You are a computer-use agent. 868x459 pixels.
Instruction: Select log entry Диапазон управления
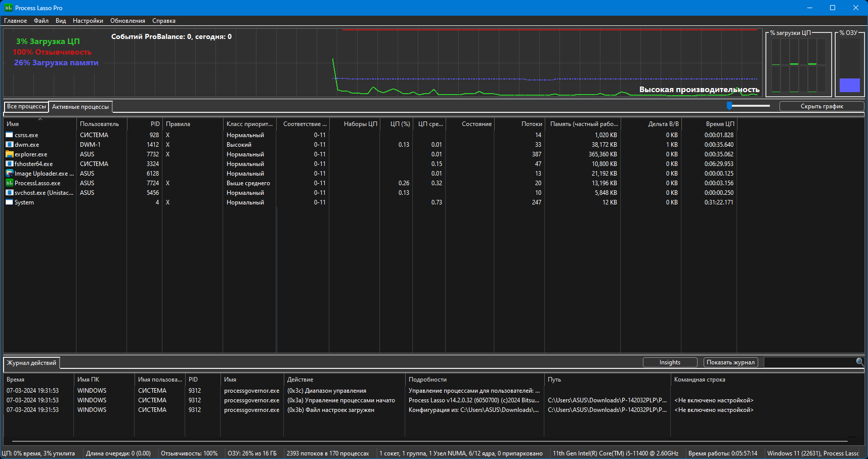click(327, 391)
